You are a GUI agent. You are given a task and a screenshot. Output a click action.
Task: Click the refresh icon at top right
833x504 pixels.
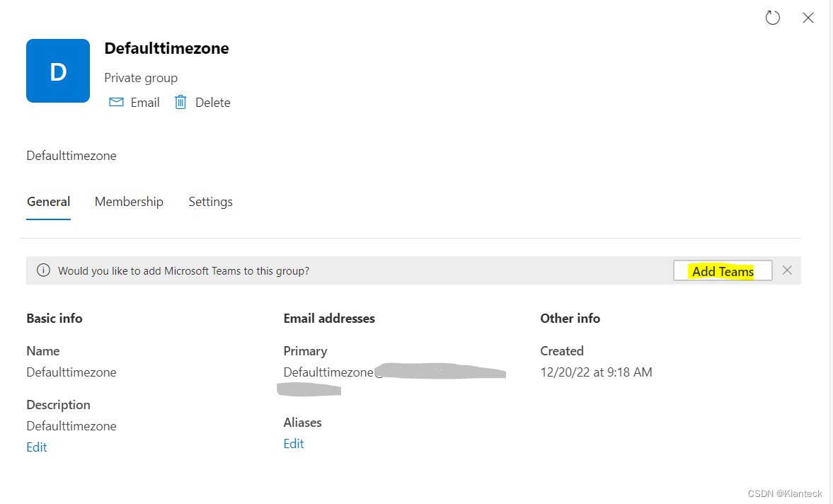[772, 18]
